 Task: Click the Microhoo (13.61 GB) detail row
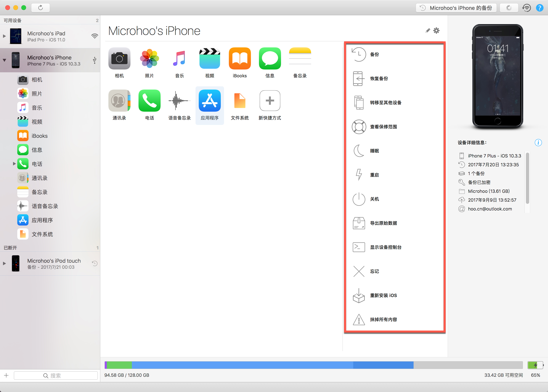click(x=484, y=191)
